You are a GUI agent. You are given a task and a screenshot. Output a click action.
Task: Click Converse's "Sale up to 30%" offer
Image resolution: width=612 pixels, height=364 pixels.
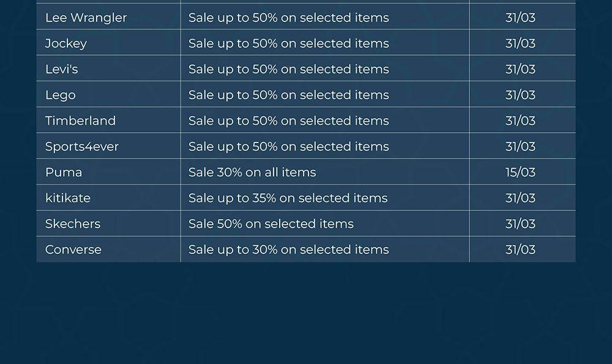coord(288,249)
